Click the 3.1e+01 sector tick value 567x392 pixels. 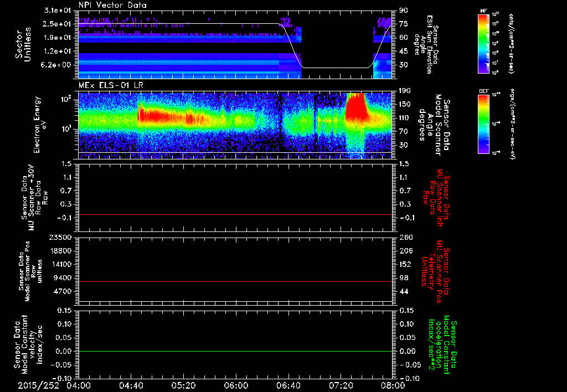pos(58,10)
